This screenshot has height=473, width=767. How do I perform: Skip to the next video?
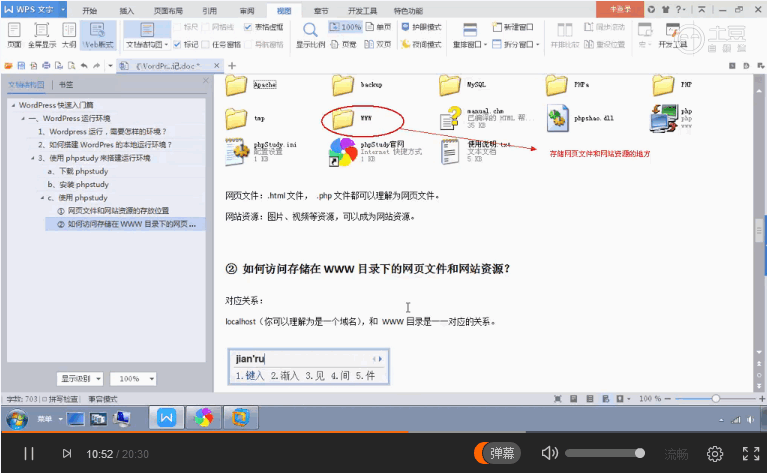pos(67,454)
